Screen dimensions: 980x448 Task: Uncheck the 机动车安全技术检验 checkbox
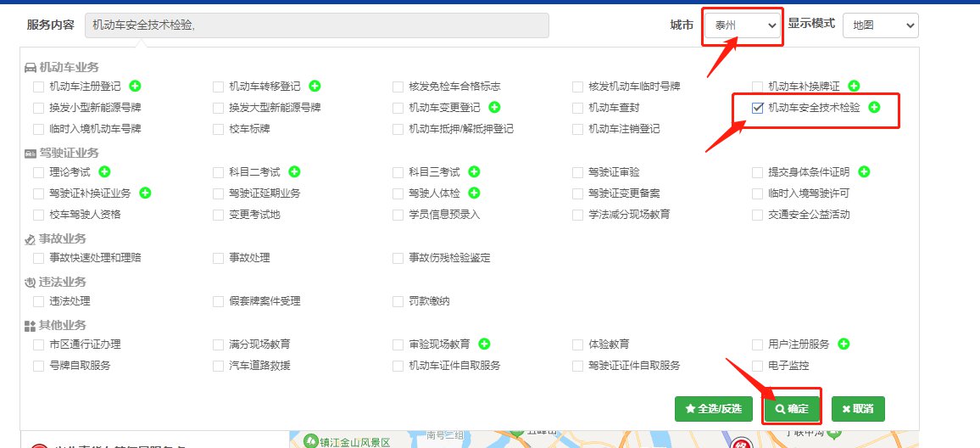[x=758, y=108]
